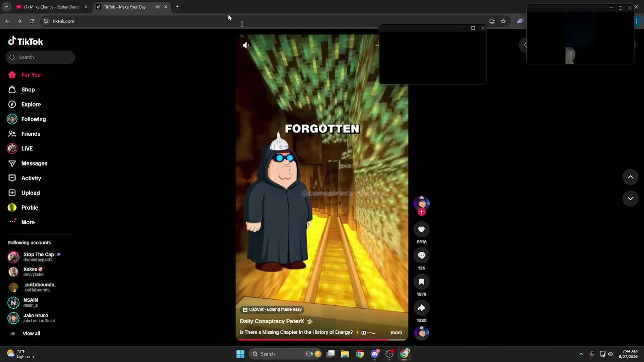
Task: Expand the More menu in sidebar
Action: [x=28, y=222]
